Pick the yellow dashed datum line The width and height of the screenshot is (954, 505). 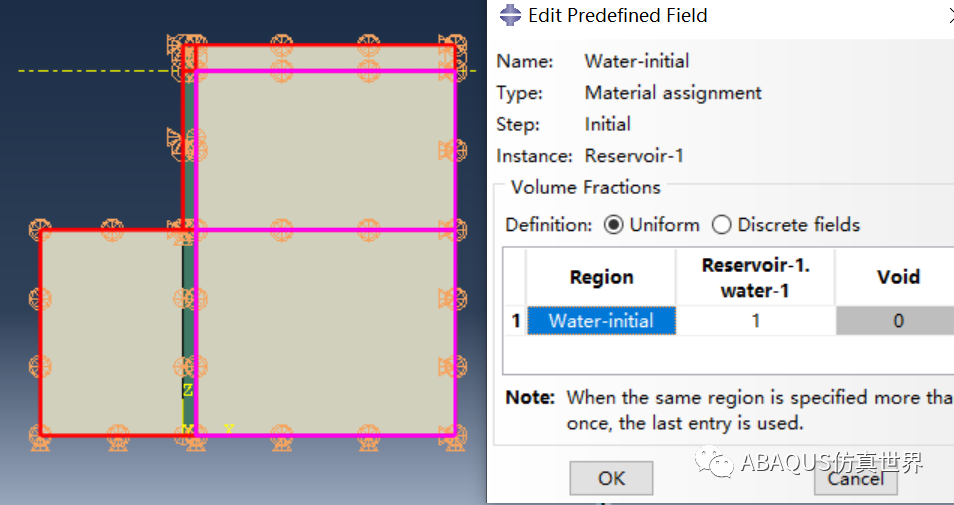(94, 71)
